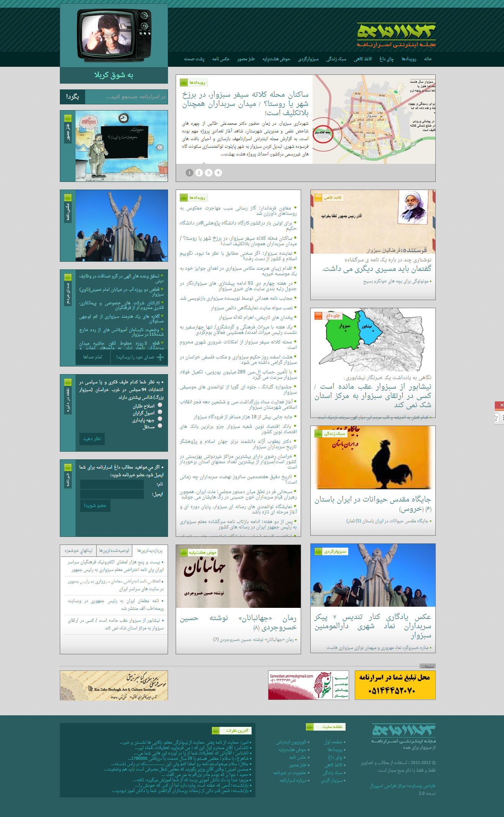
Task: Click the green icon on نقطه در دایره panel
Action: click(68, 382)
